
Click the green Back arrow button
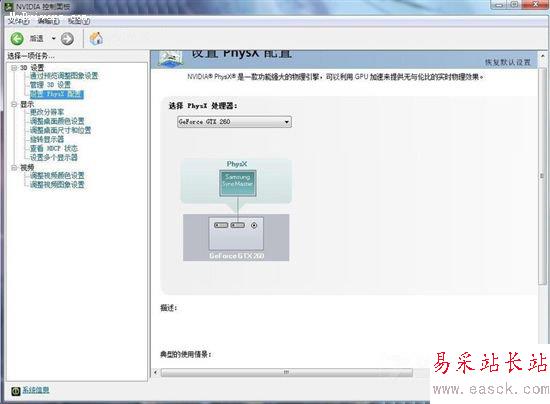(x=17, y=39)
